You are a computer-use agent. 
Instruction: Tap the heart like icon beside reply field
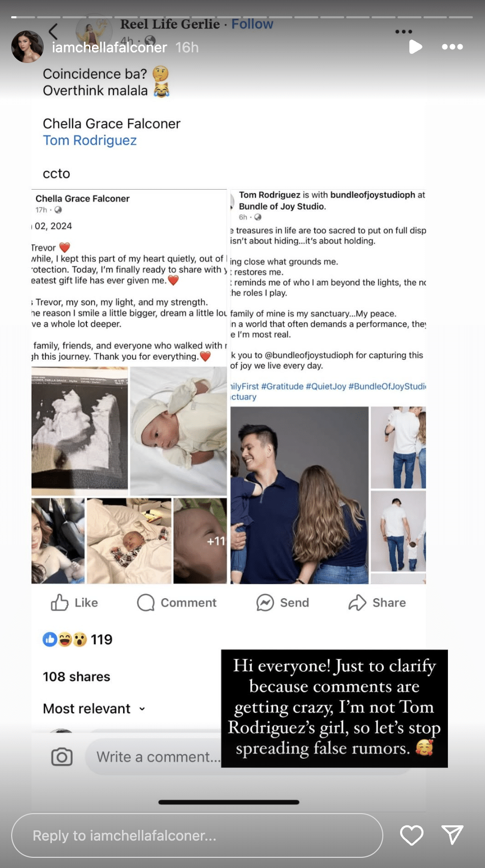point(411,835)
